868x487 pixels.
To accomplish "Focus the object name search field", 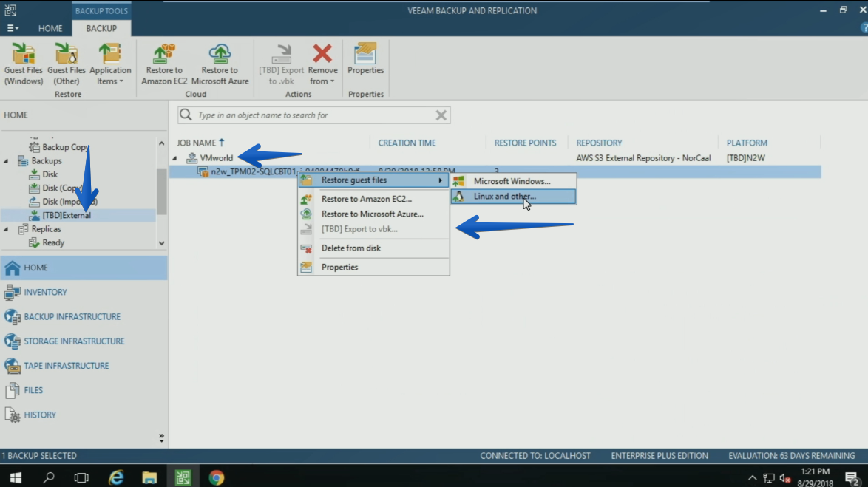I will [x=314, y=115].
